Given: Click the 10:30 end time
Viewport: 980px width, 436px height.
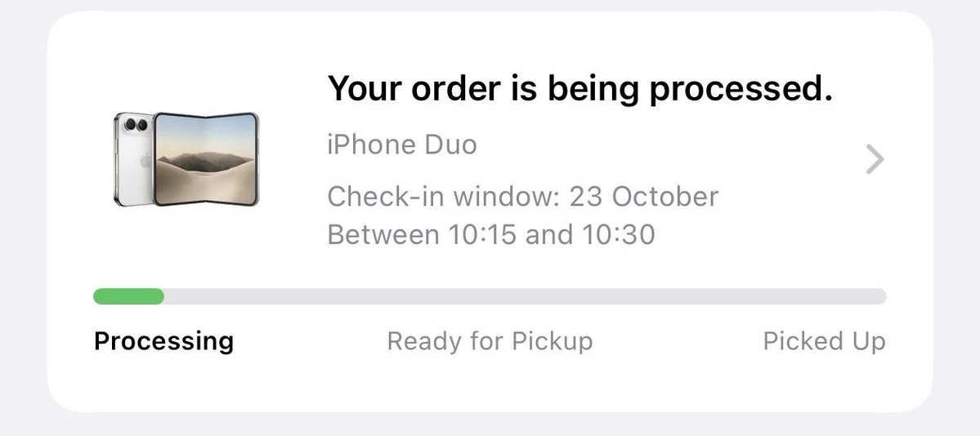Looking at the screenshot, I should [619, 235].
